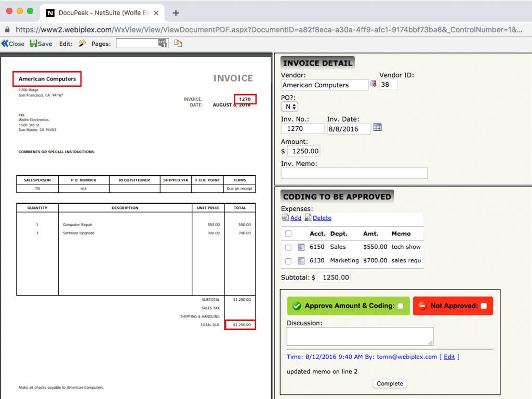The image size is (532, 399).
Task: Click into the Discussion text area
Action: (360, 336)
